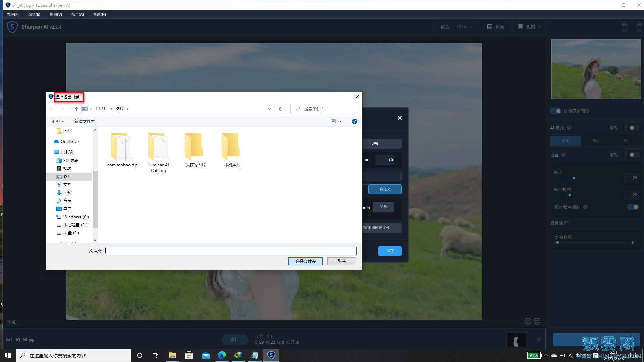Click the 选择文件夹 button

(x=305, y=261)
